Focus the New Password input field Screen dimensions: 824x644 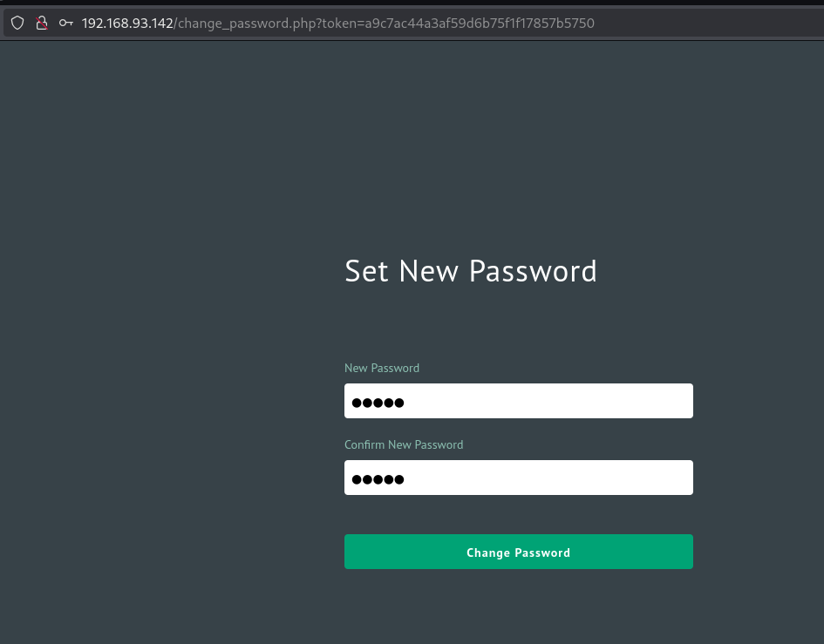coord(518,401)
